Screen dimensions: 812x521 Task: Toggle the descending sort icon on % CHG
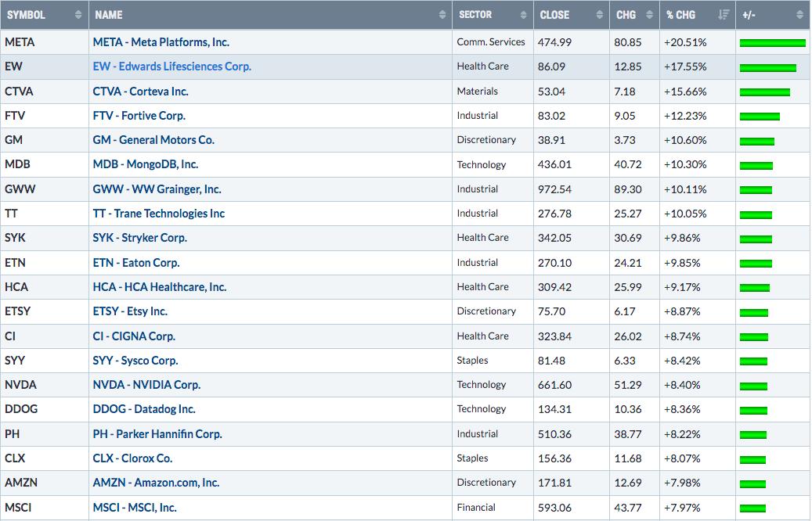point(723,15)
